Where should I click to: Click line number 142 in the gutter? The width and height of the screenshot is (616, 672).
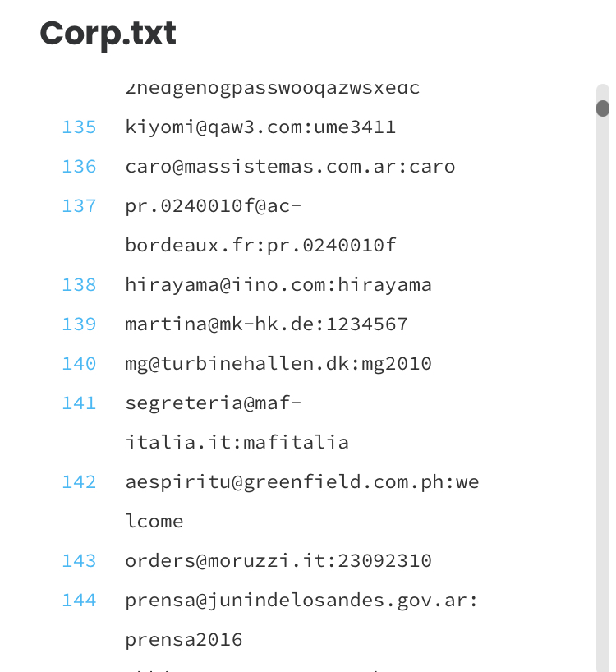pyautogui.click(x=79, y=482)
